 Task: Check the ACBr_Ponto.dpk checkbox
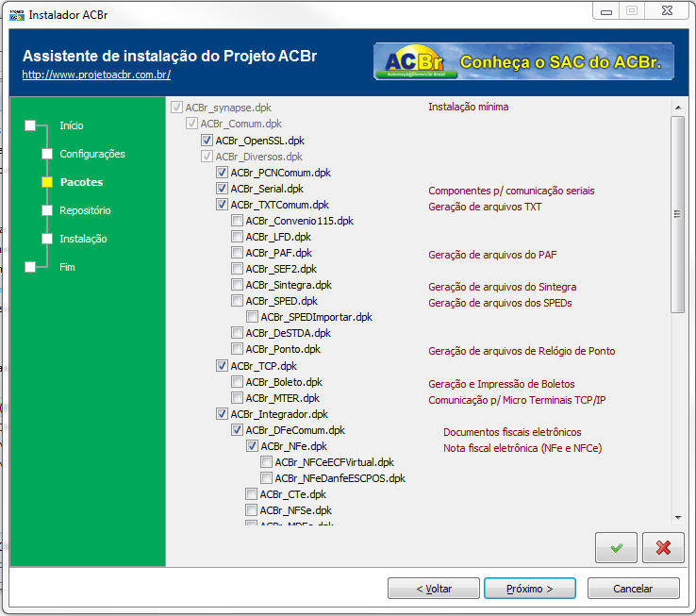tap(237, 349)
